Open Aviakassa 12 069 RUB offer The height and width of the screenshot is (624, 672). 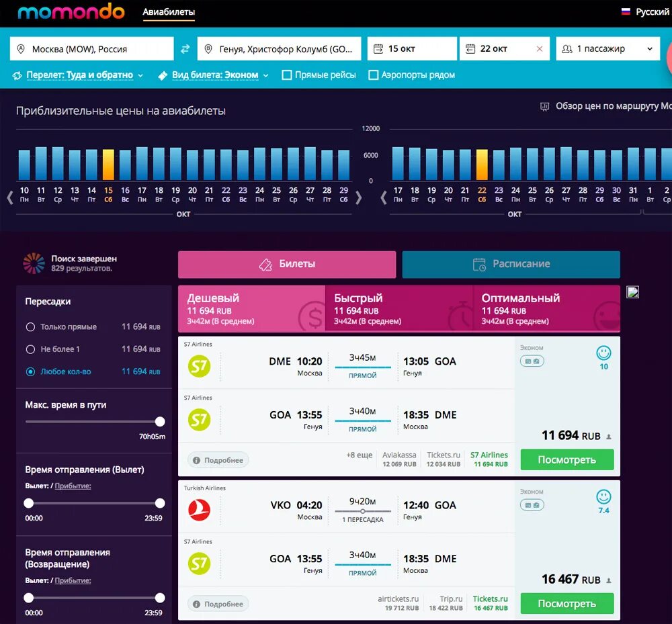399,459
